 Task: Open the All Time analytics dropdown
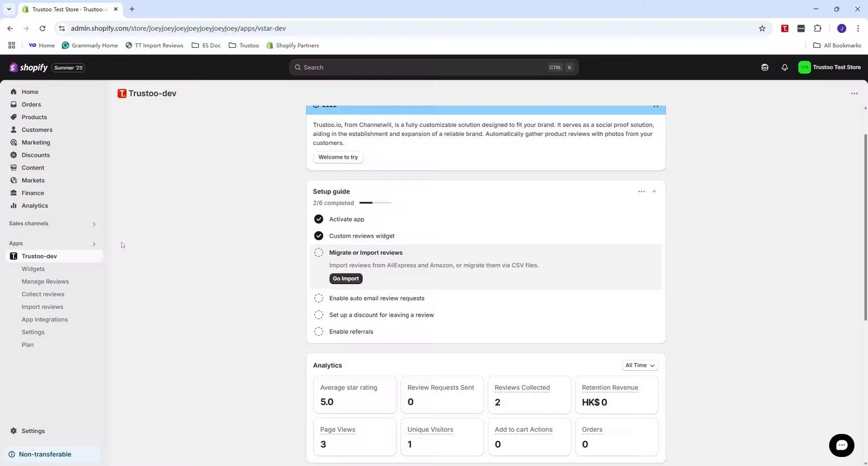point(640,365)
